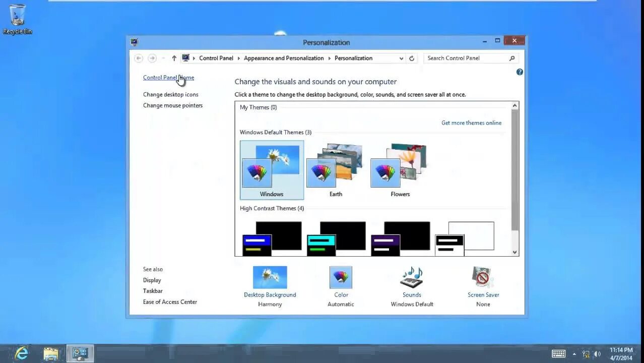Image resolution: width=644 pixels, height=363 pixels.
Task: Click Control Panel breadcrumb
Action: 216,58
